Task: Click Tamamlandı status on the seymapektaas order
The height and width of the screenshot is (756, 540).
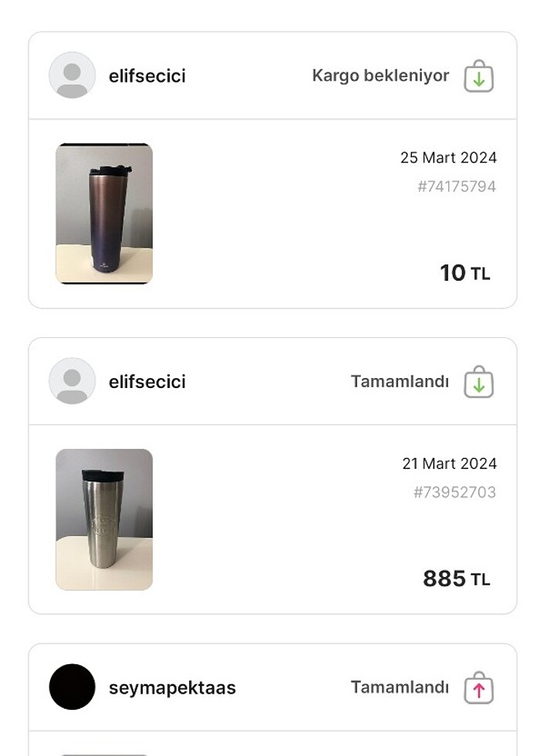Action: 400,687
